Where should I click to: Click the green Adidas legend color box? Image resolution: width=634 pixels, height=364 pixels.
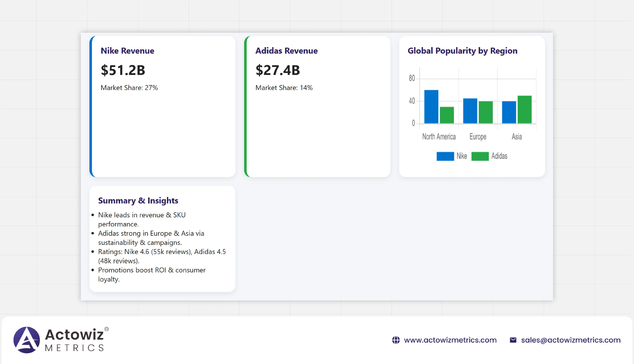(480, 156)
